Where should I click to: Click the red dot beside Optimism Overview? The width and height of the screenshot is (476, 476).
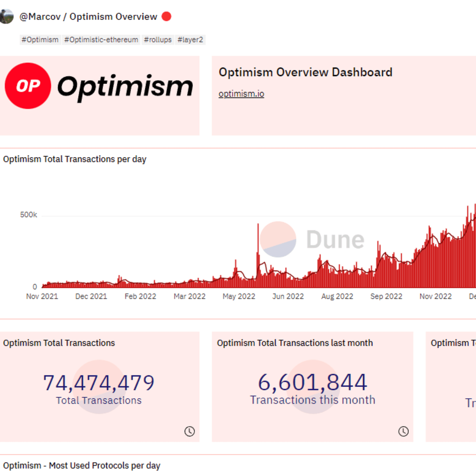(166, 16)
